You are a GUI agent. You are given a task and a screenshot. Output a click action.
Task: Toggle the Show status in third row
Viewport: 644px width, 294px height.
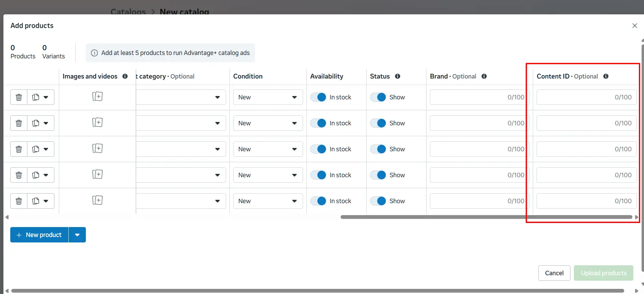[x=378, y=149]
